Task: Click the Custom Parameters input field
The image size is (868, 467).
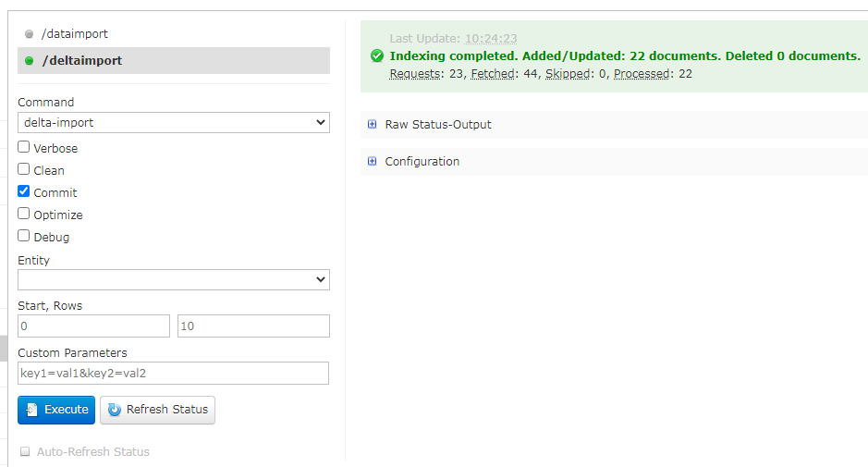Action: click(174, 373)
